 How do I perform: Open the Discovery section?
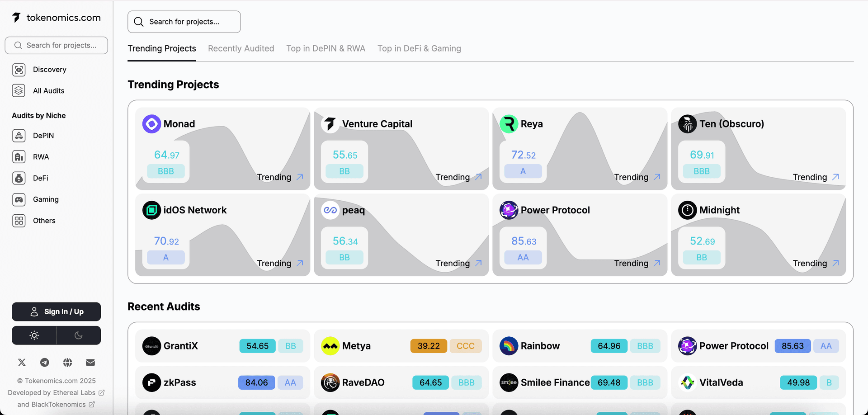tap(50, 69)
